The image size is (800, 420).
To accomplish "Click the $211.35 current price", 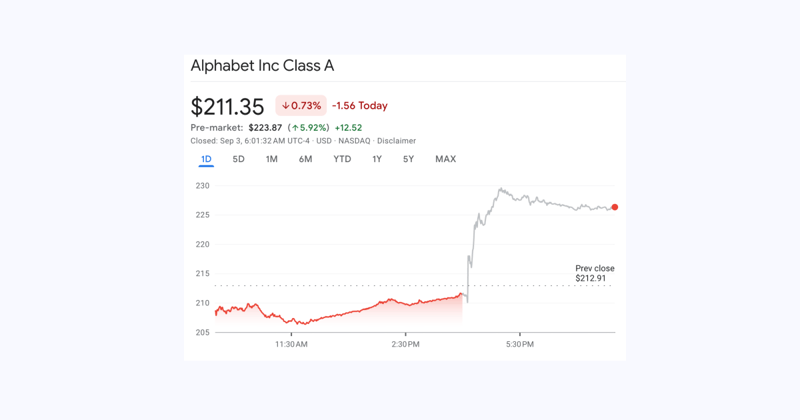I will tap(227, 106).
